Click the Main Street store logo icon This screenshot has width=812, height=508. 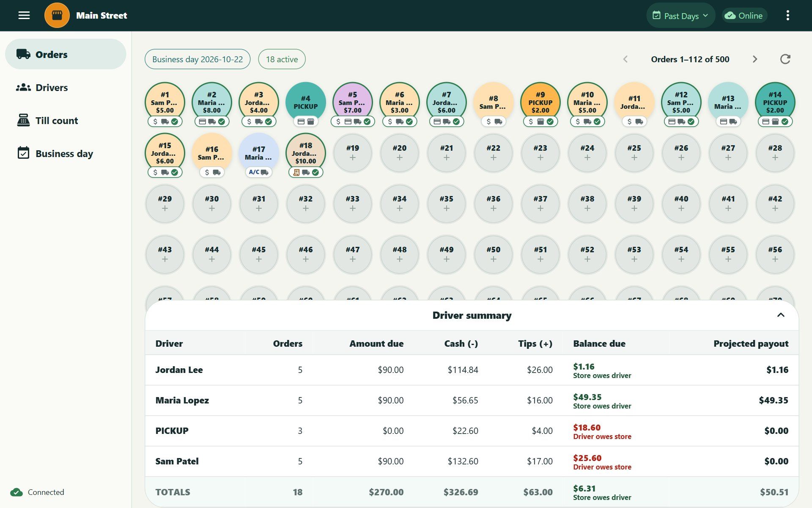click(57, 16)
